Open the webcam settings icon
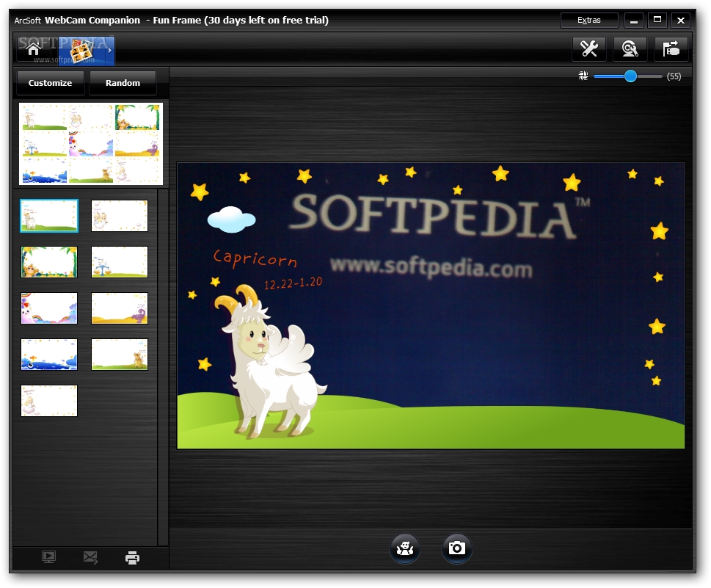 630,49
